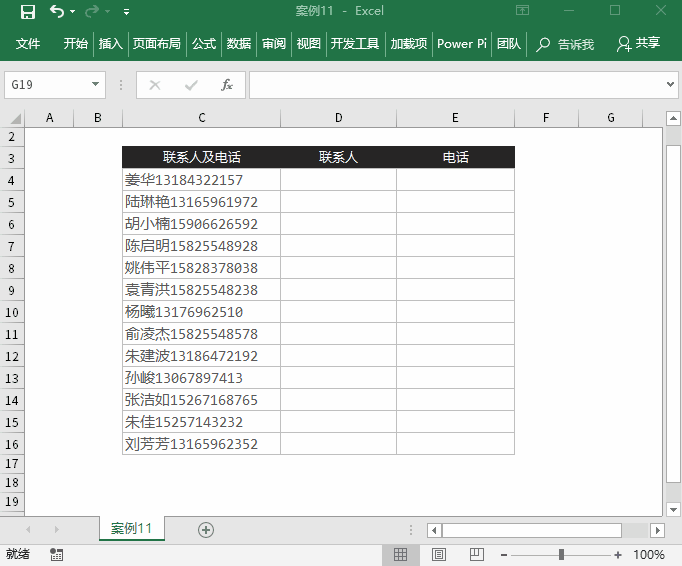Select cell 陆琳艳13165961972
The width and height of the screenshot is (682, 566).
tap(201, 202)
